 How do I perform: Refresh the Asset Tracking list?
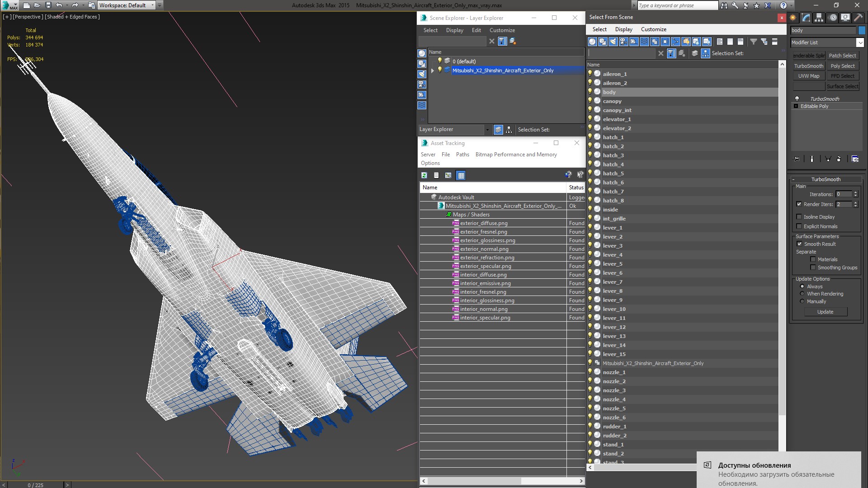(424, 175)
